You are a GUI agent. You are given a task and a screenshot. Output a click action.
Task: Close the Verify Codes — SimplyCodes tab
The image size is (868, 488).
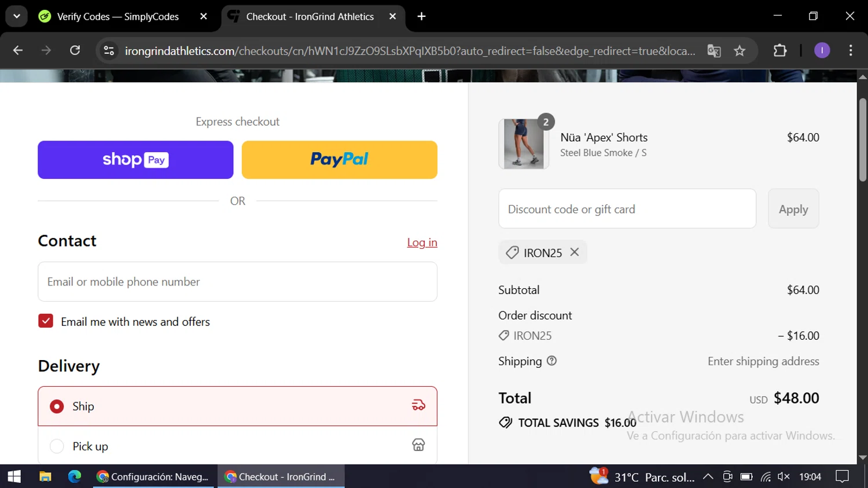click(x=204, y=17)
